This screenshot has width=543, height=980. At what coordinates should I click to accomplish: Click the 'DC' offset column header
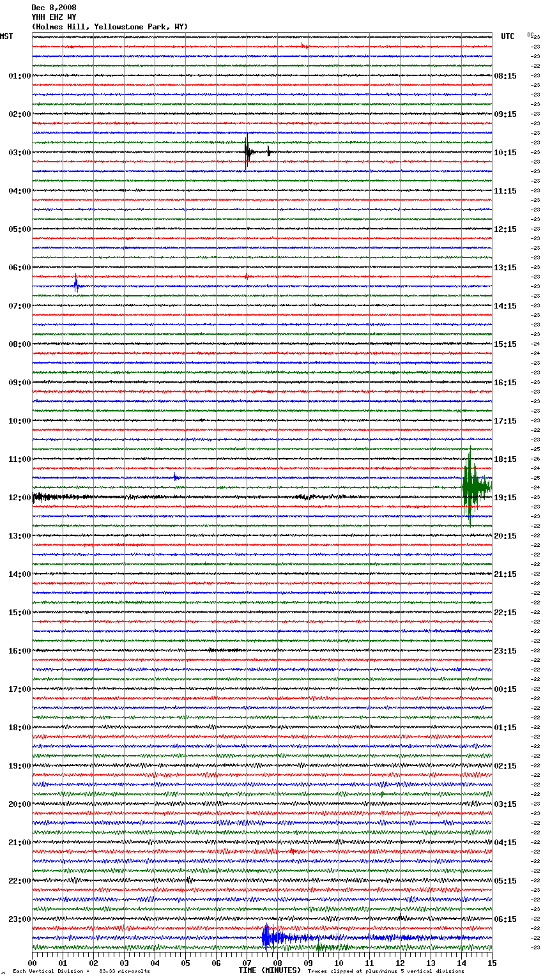tap(530, 34)
